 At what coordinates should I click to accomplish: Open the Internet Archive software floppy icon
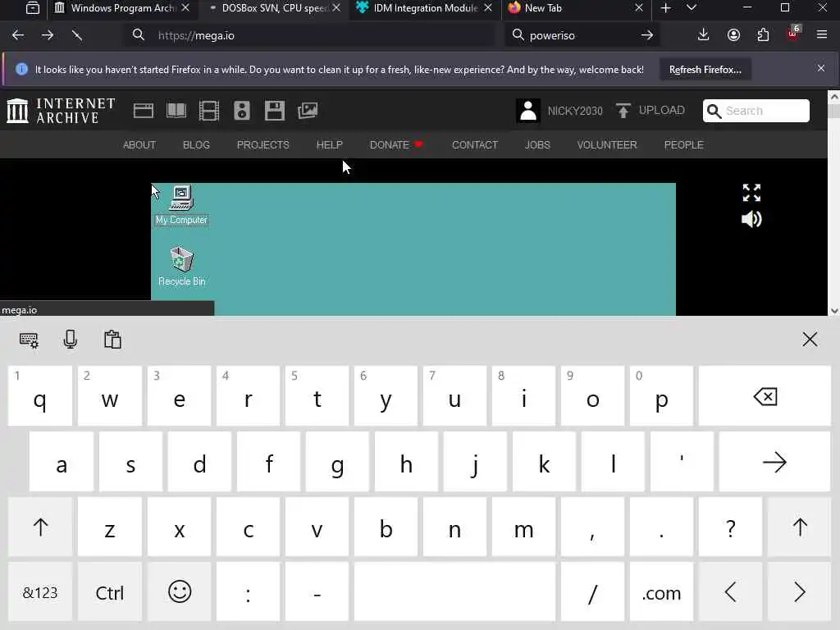274,111
